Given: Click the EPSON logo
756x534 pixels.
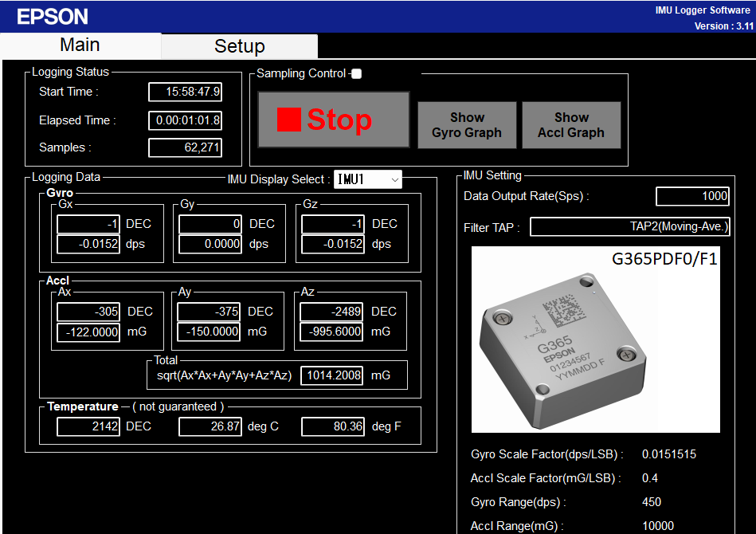Looking at the screenshot, I should click(53, 17).
